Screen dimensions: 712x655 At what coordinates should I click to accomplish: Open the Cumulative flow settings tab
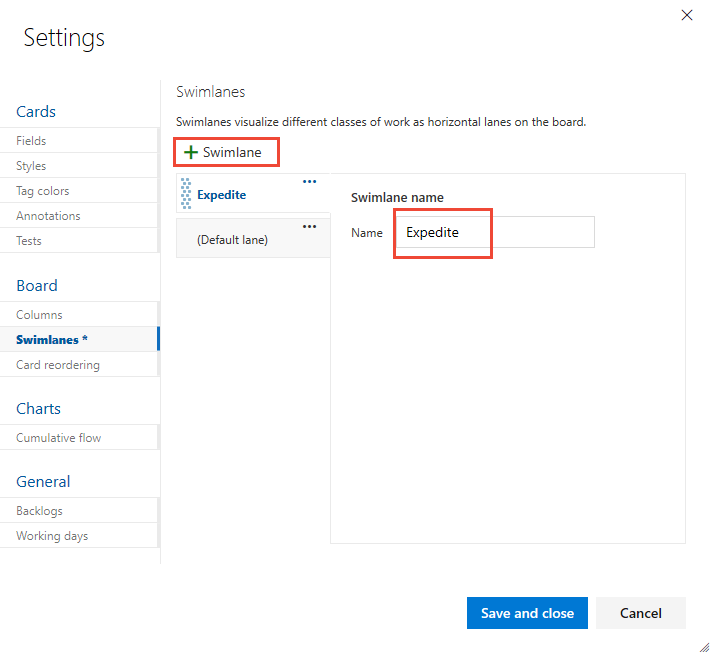click(x=79, y=438)
